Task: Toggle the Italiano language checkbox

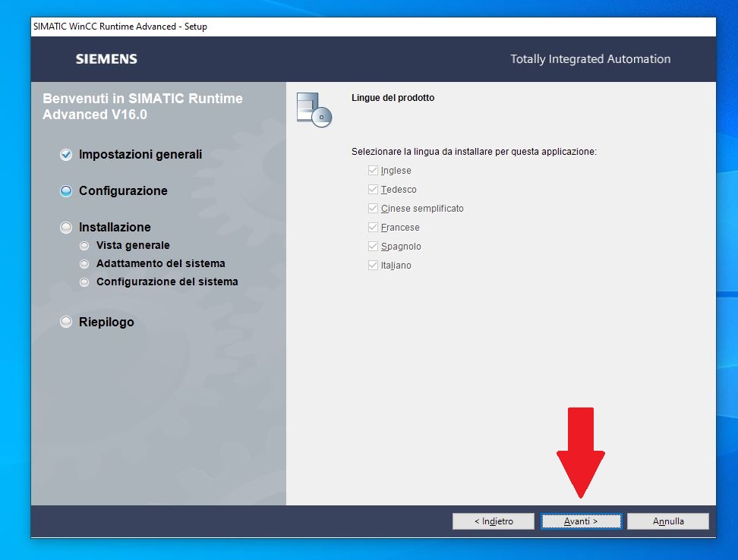Action: 374,265
